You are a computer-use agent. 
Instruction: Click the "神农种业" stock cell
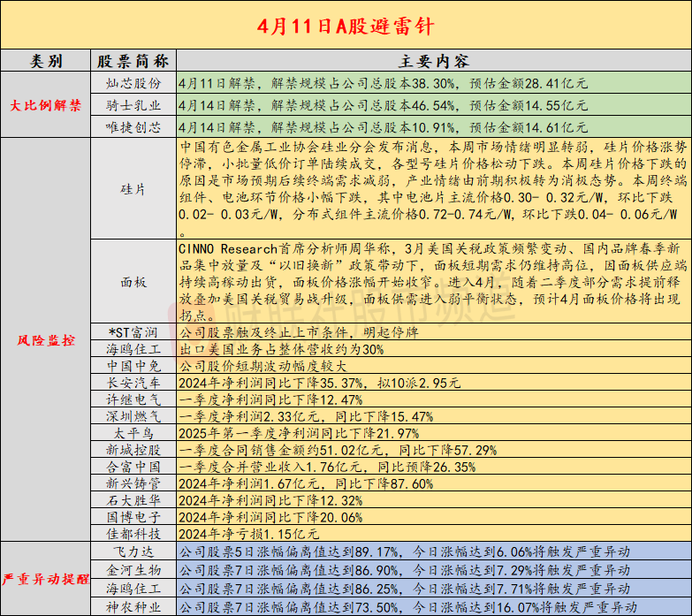133,606
